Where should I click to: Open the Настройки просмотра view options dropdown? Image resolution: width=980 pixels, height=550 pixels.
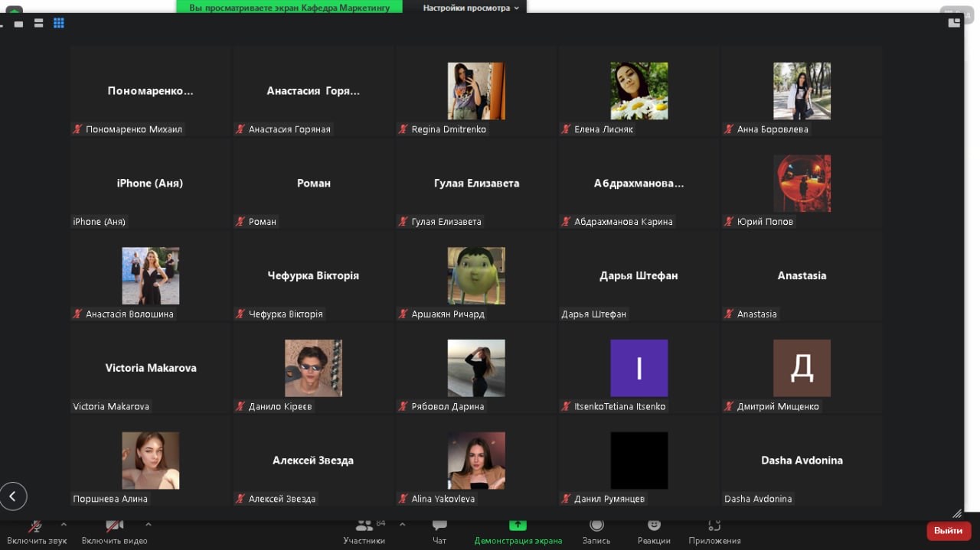[471, 8]
